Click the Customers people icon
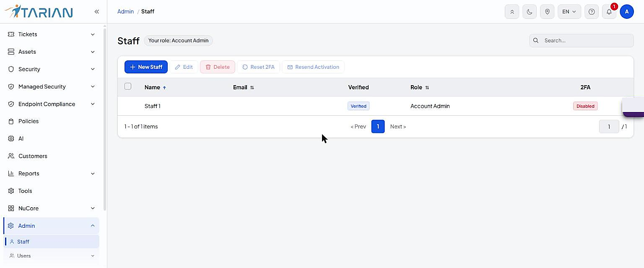The height and width of the screenshot is (268, 644). (x=11, y=156)
